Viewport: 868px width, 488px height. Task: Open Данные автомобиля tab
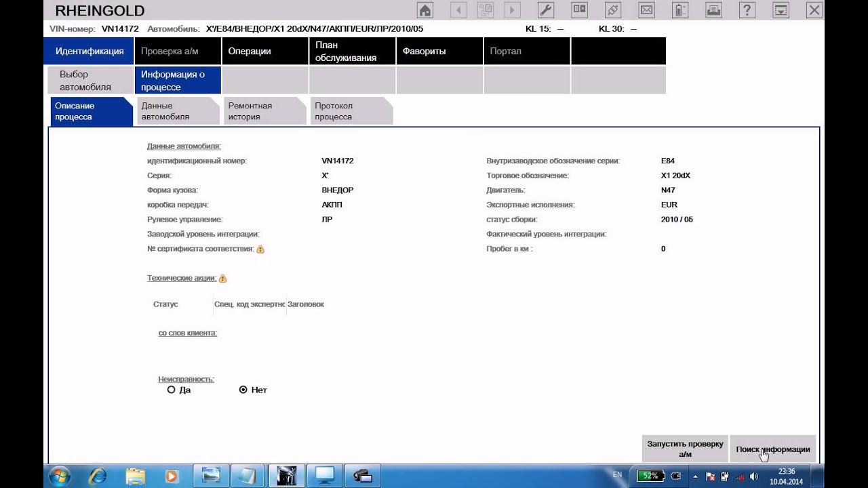178,111
